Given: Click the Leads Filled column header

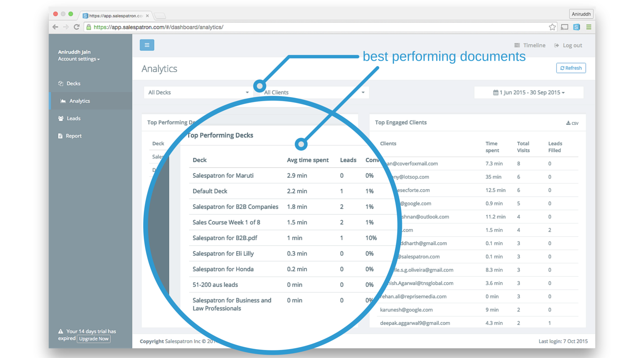Looking at the screenshot, I should 555,147.
